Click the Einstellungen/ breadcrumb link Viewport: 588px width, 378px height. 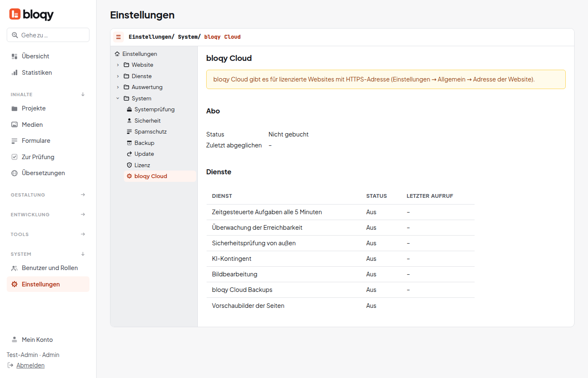pos(151,37)
